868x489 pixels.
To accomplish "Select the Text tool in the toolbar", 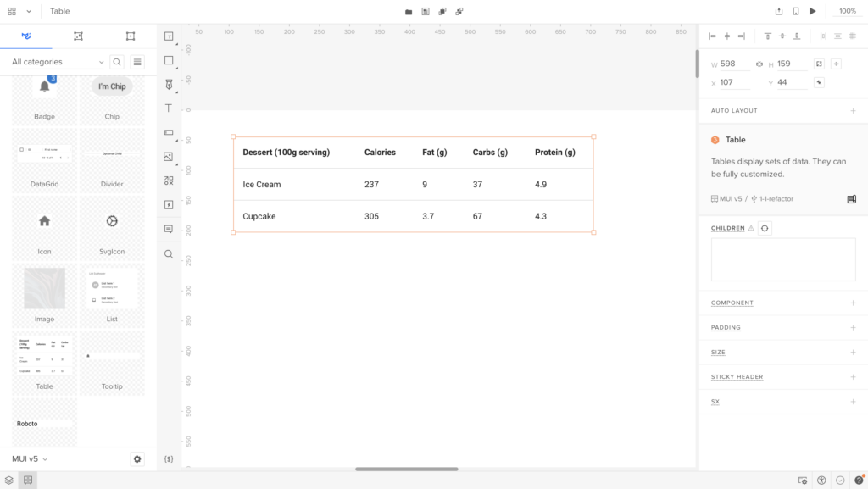I will (x=169, y=108).
